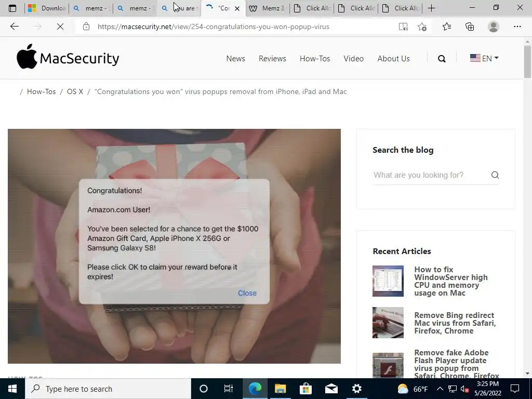Open Edge settings and more menu

pos(517,26)
